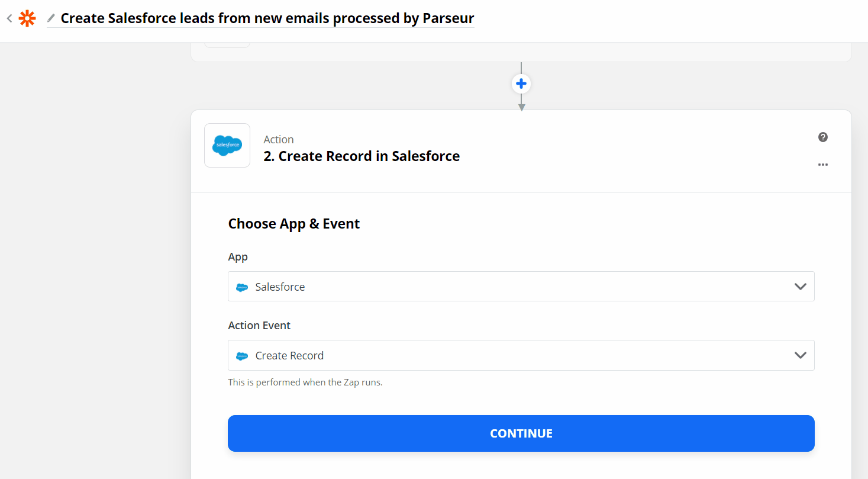Expand the App field chevron arrow
868x479 pixels.
[x=801, y=287]
